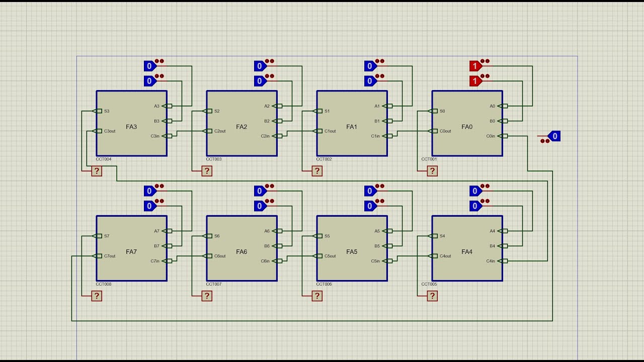Screen dimensions: 644x362
Task: Select the logic probe on output S5
Action: pos(317,296)
